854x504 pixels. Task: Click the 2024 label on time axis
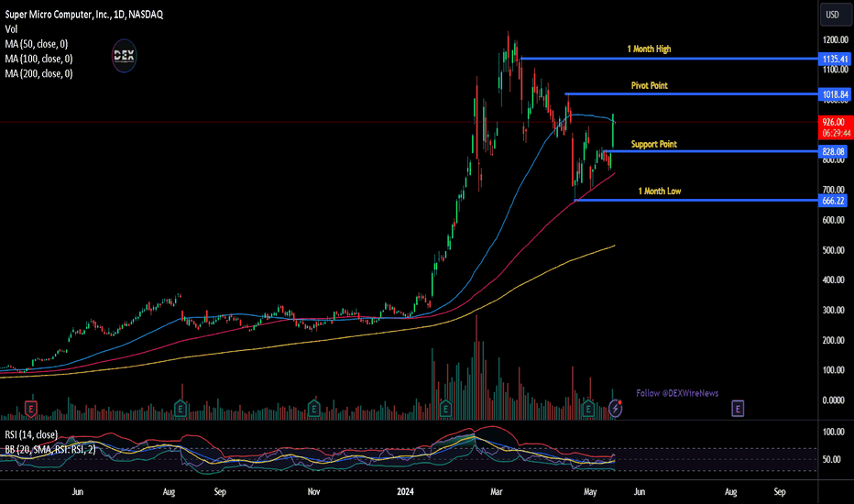(x=405, y=491)
